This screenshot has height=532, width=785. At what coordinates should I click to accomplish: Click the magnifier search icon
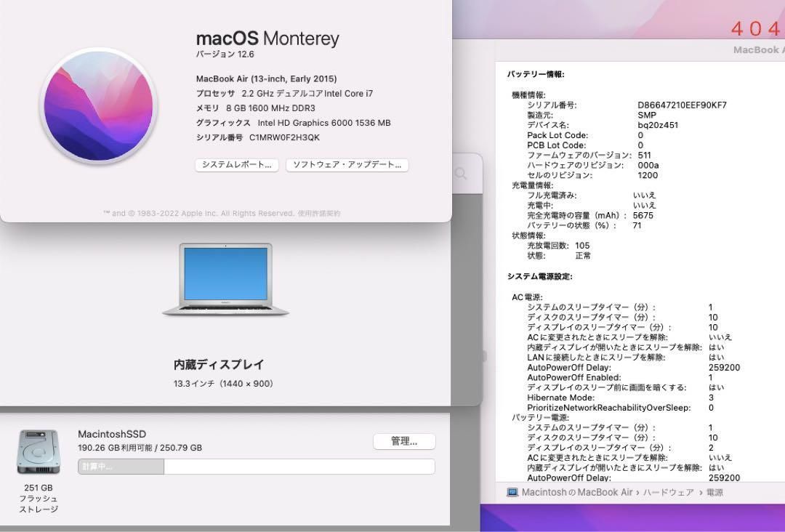pos(461,173)
